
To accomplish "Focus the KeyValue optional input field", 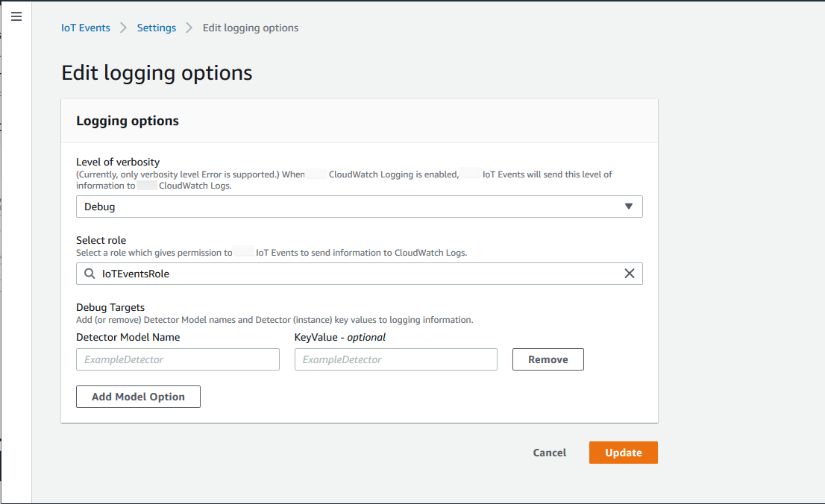I will point(395,359).
